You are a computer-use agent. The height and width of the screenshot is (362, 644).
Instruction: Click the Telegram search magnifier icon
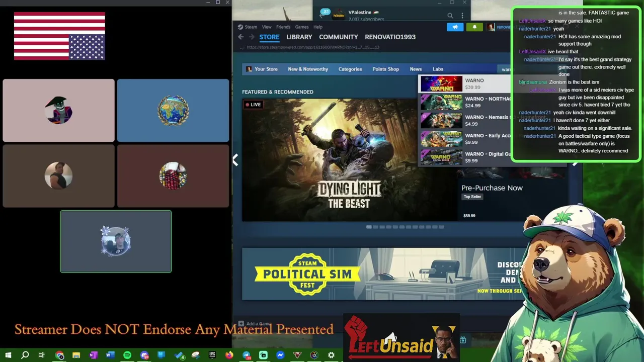[450, 16]
